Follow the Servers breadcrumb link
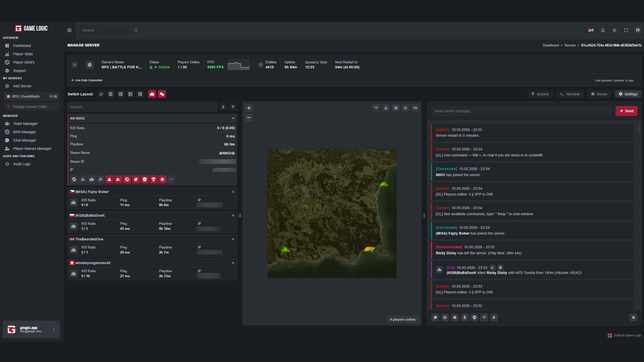The image size is (644, 362). 570,45
